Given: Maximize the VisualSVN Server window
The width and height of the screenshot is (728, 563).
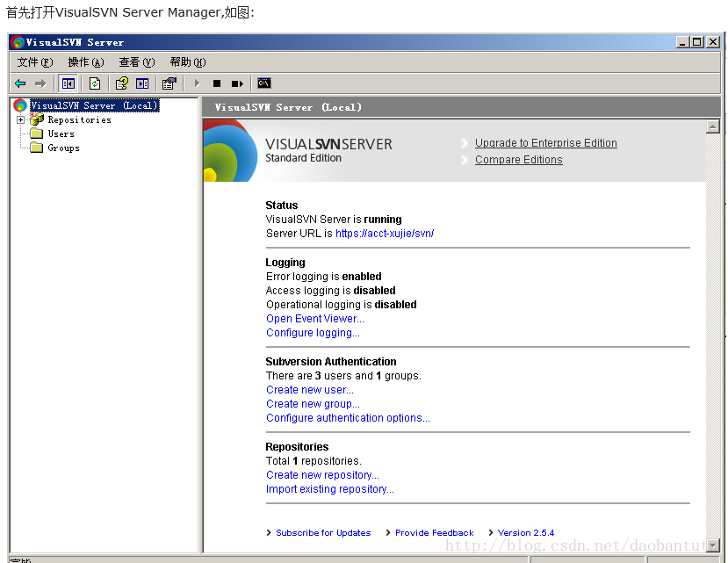Looking at the screenshot, I should coord(696,42).
